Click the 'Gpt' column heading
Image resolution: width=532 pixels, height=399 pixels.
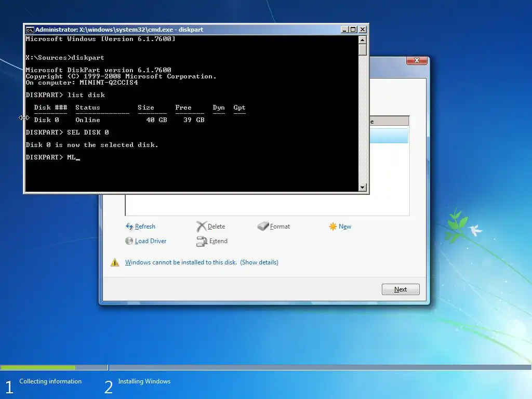click(239, 108)
